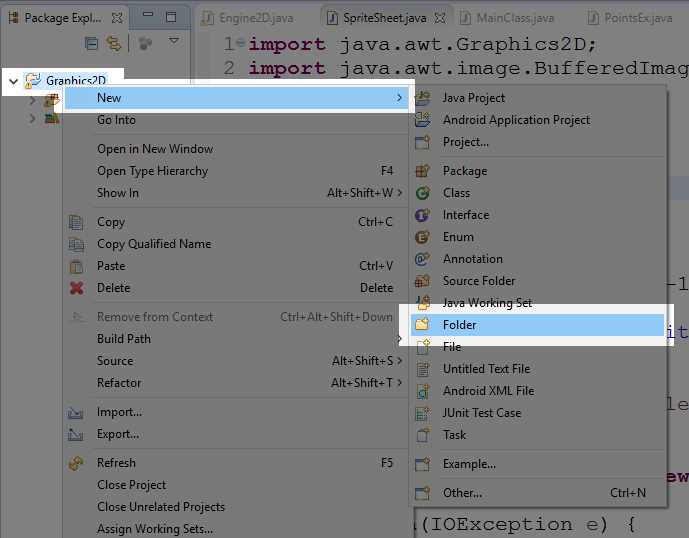Click line number 2 in the editor
Image resolution: width=689 pixels, height=538 pixels.
[229, 68]
